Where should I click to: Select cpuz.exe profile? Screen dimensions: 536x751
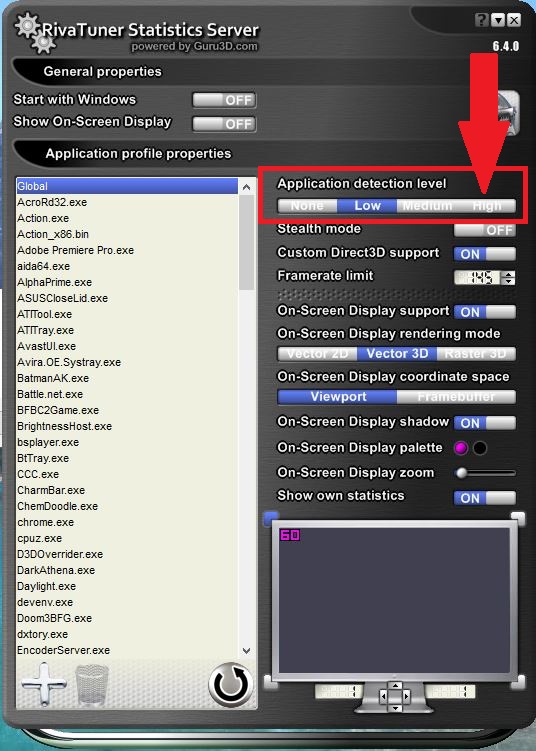pyautogui.click(x=127, y=538)
